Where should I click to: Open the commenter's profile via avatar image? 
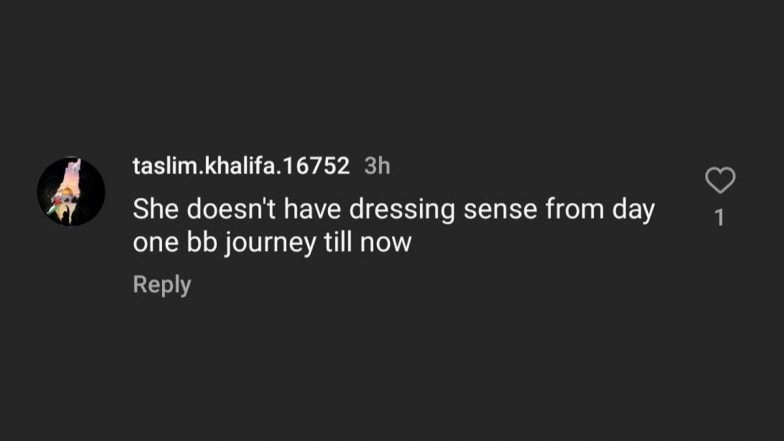[71, 191]
